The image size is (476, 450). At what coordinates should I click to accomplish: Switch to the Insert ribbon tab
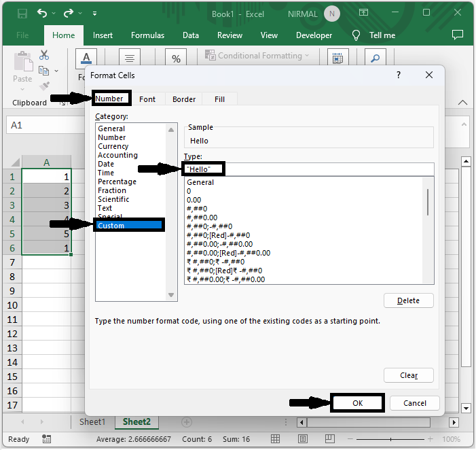(103, 35)
